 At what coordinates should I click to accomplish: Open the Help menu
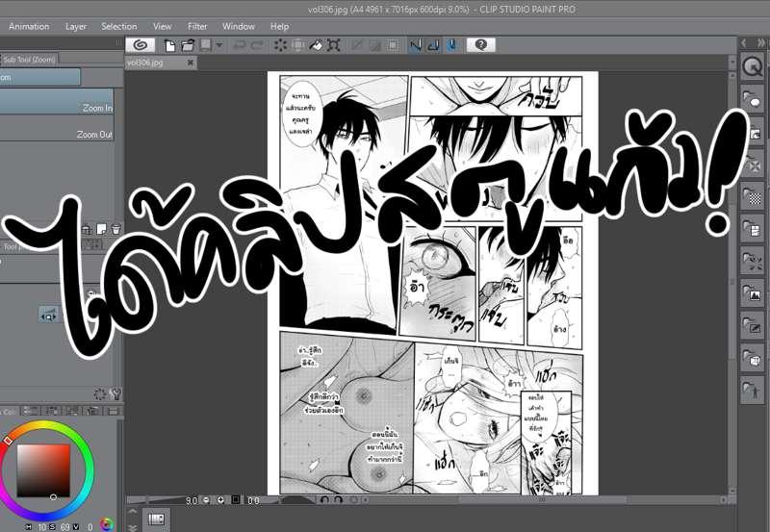[x=279, y=27]
